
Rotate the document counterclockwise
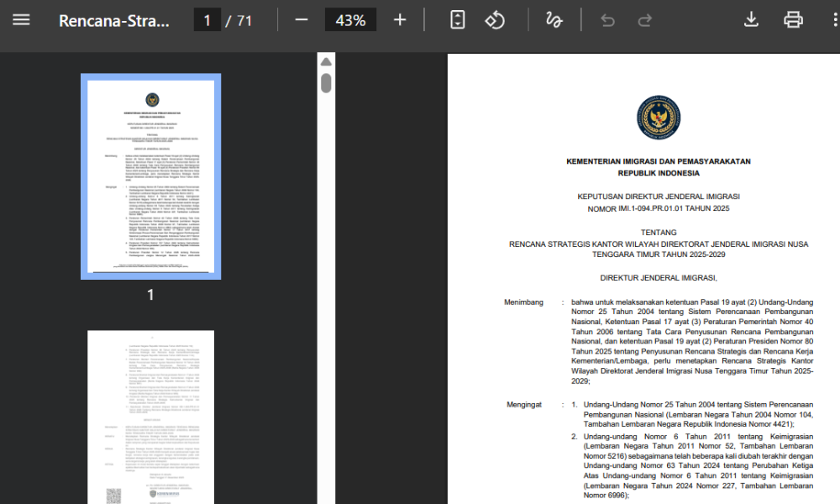pos(495,20)
